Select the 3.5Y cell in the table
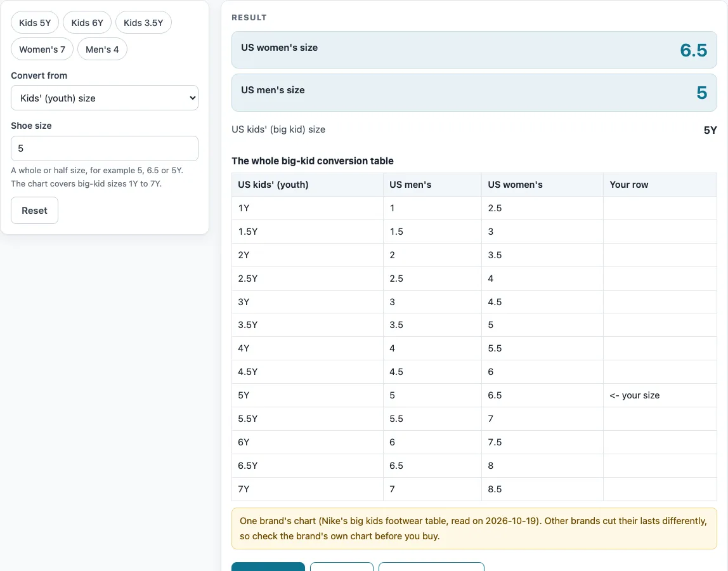This screenshot has height=571, width=728. pyautogui.click(x=308, y=325)
